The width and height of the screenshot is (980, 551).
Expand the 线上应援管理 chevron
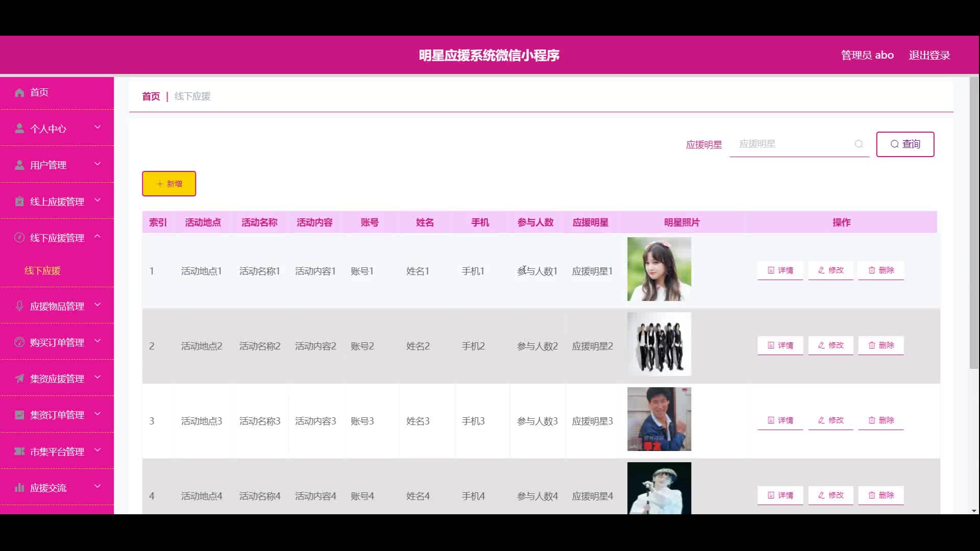(97, 200)
